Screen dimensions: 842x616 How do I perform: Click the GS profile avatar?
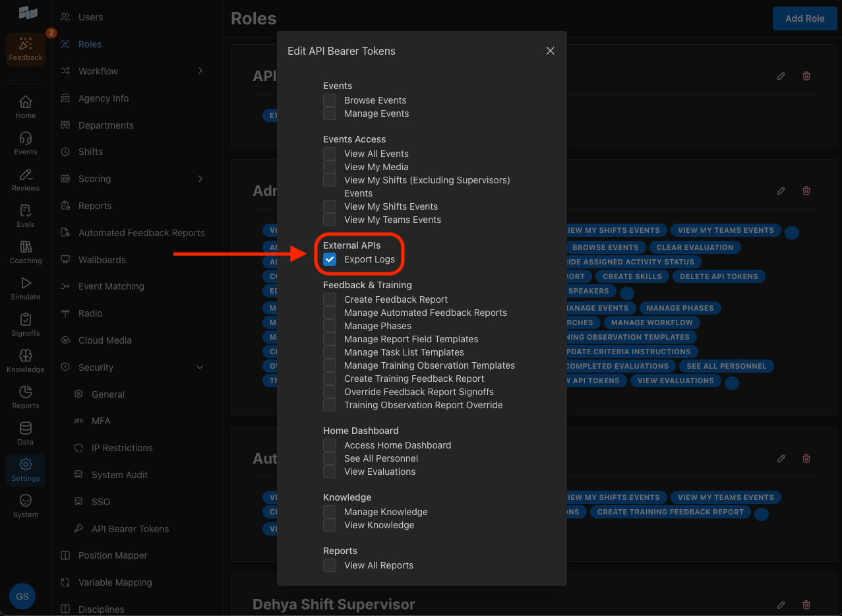22,596
